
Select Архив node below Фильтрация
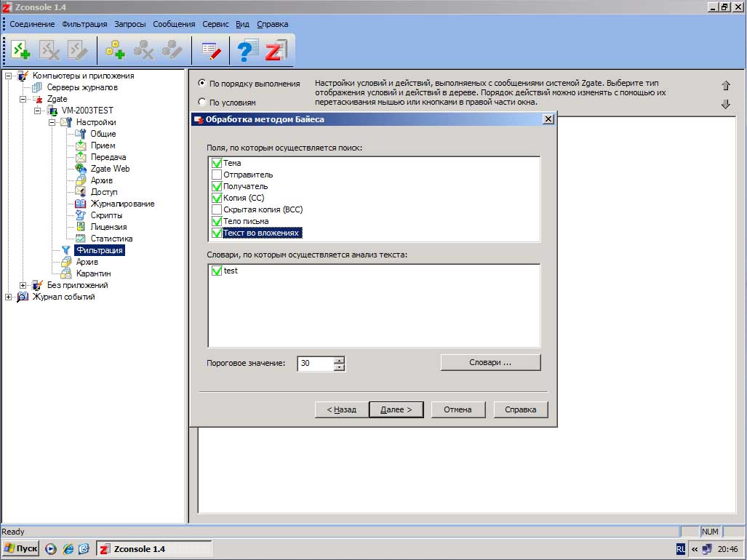(87, 262)
